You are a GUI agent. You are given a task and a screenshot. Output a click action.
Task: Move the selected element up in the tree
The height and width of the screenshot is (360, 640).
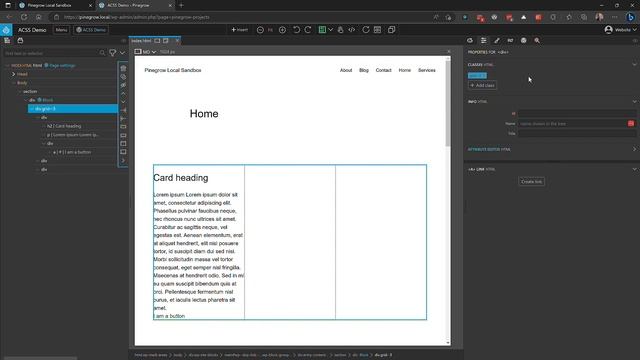click(123, 93)
